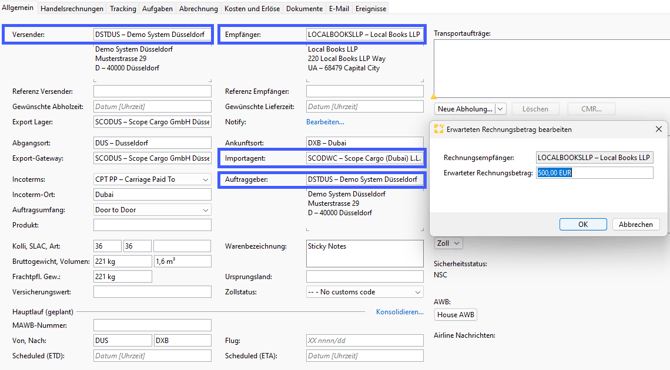Expand the Incoterms dropdown
The image size is (670, 370).
pos(205,179)
